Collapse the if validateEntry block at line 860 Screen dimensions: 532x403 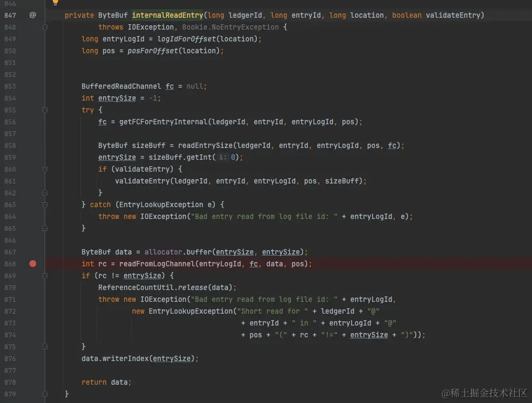[x=45, y=169]
